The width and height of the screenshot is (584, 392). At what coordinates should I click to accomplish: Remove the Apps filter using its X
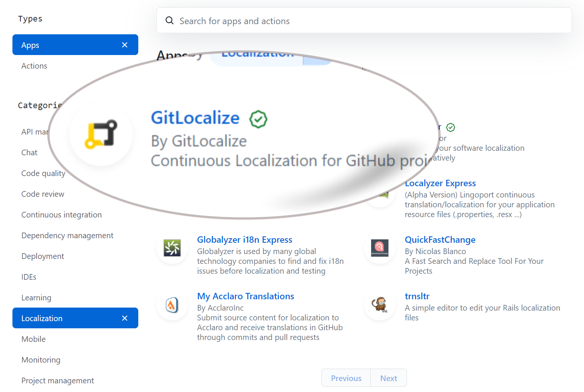click(125, 44)
